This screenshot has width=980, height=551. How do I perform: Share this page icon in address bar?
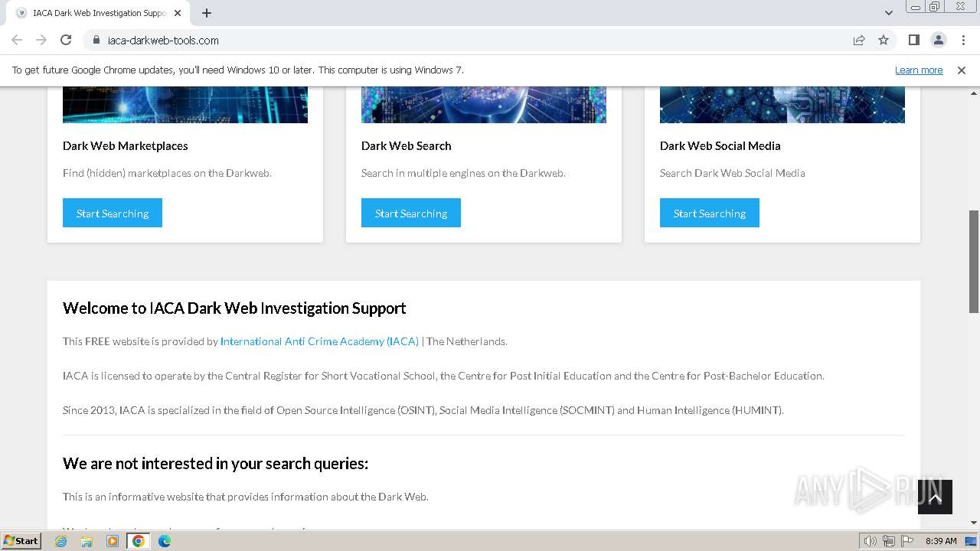tap(859, 40)
